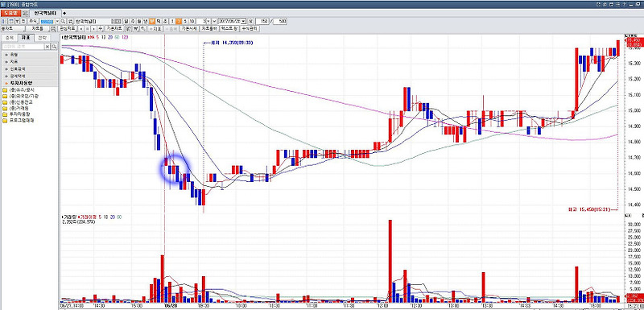Open the 종차트 toolbar dropdown

click(x=12, y=29)
